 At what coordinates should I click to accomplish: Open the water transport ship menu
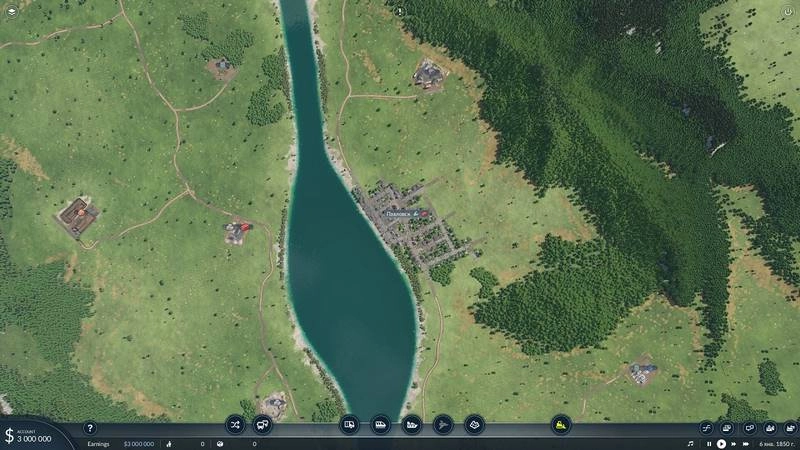(412, 424)
